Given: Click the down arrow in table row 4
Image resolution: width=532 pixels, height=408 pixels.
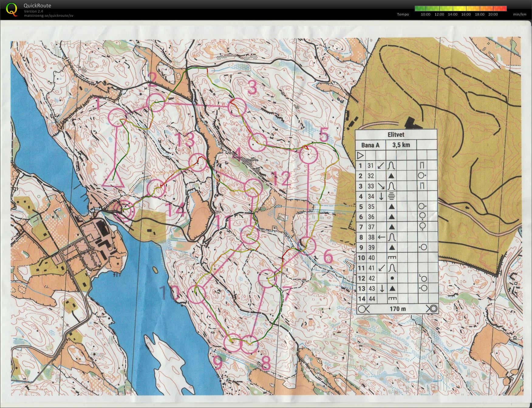Looking at the screenshot, I should (x=381, y=196).
